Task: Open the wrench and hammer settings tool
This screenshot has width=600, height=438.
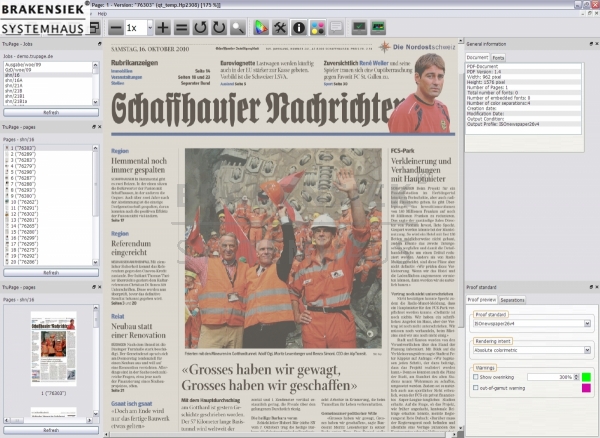Action: tap(280, 28)
